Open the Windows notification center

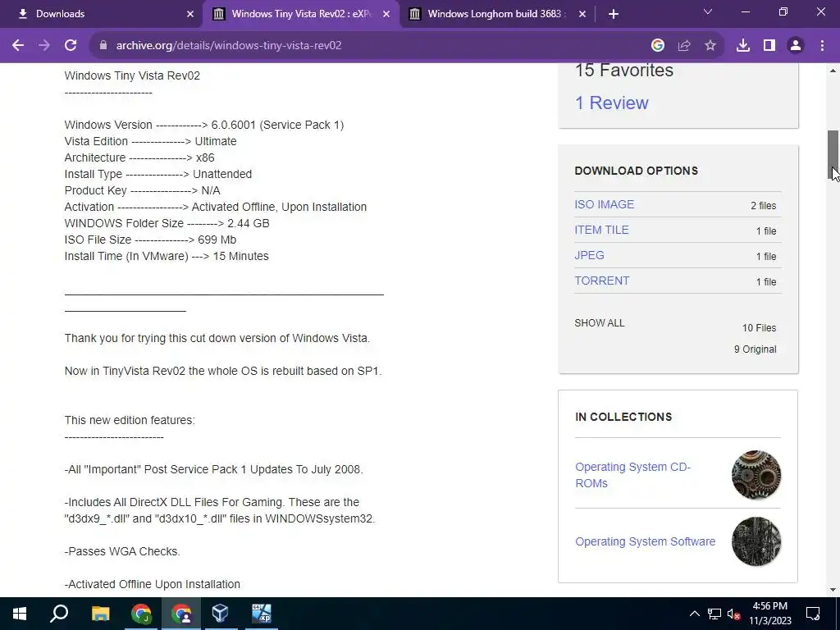pyautogui.click(x=813, y=614)
